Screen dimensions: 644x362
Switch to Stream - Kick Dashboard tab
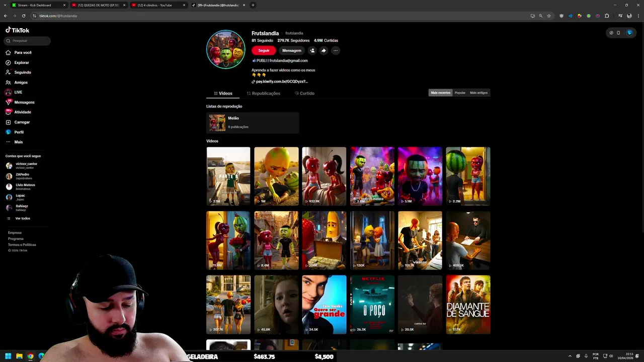point(39,5)
